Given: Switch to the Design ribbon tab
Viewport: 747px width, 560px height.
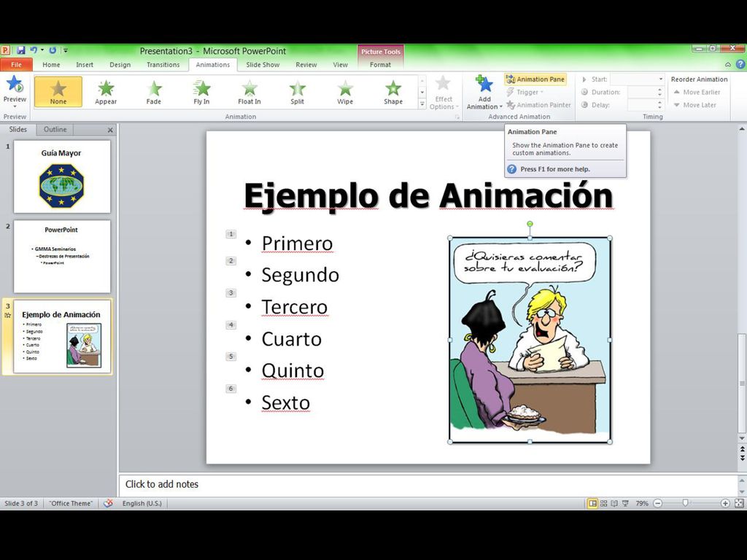Looking at the screenshot, I should (120, 65).
